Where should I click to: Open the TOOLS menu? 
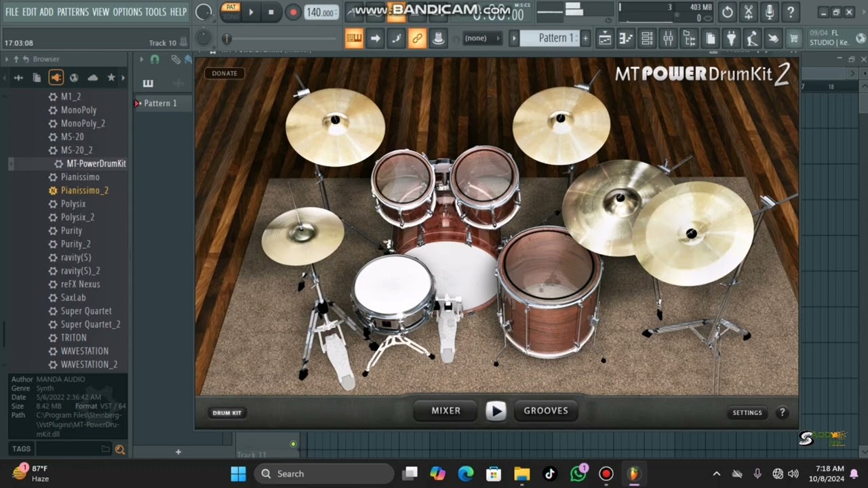pyautogui.click(x=155, y=12)
